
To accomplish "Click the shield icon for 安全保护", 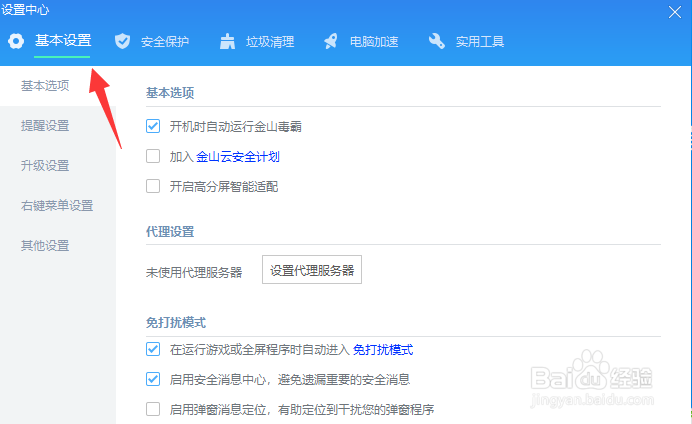I will [x=122, y=41].
